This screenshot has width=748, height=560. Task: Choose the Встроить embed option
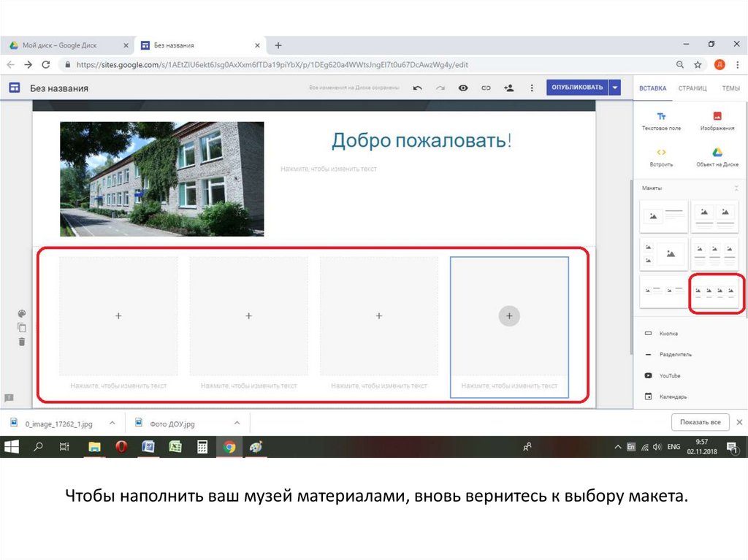[661, 157]
